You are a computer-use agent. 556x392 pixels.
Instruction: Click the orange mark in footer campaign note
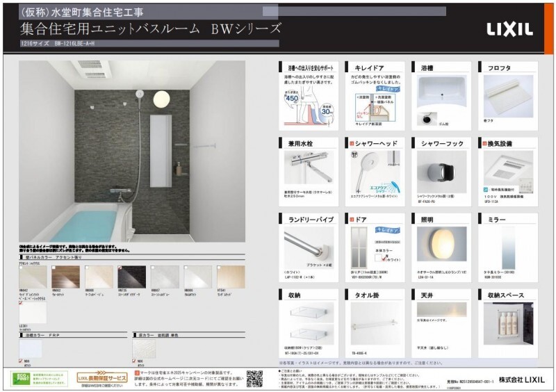137,373
